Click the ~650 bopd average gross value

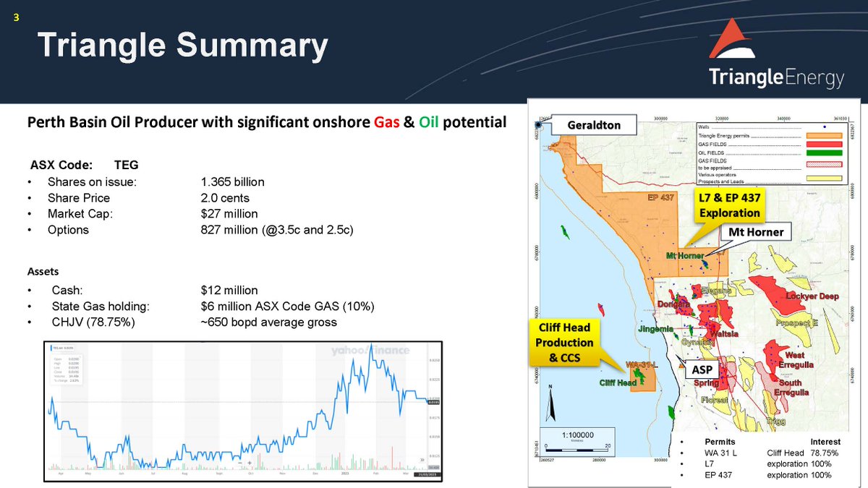[268, 322]
